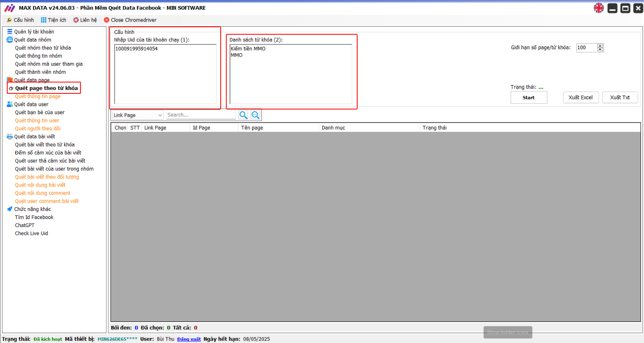Open the Tiện ích menu

point(54,20)
